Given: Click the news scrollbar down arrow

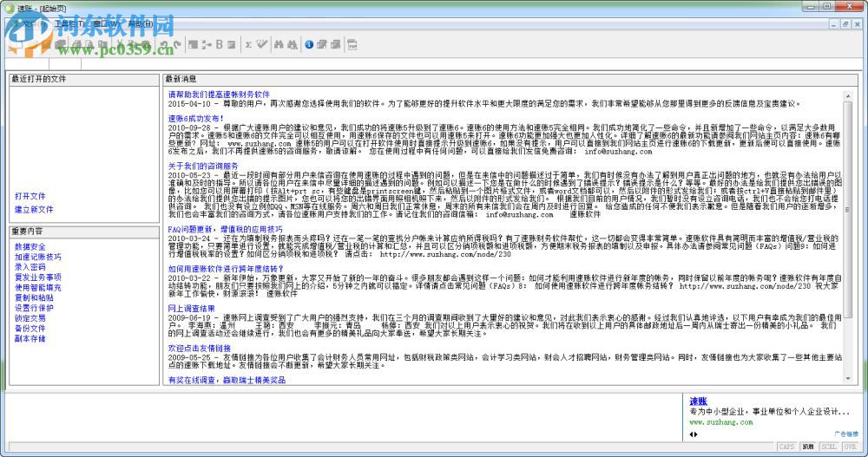Looking at the screenshot, I should (847, 379).
